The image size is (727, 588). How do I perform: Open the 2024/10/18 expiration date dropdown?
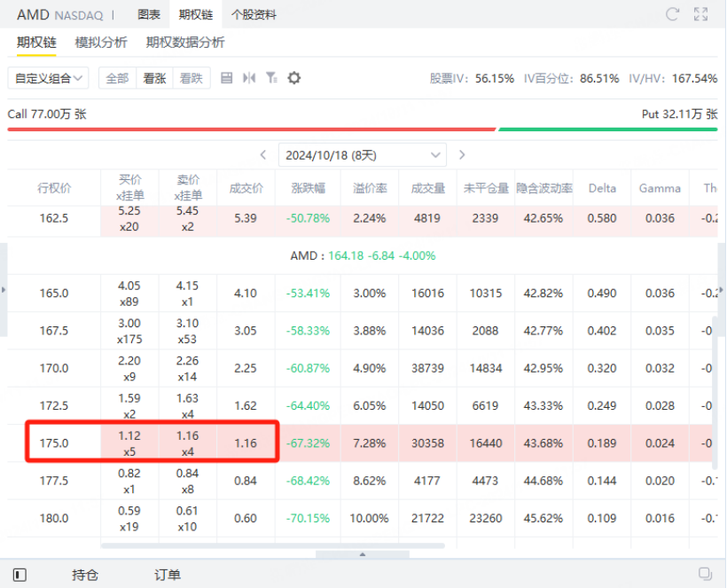click(x=363, y=155)
